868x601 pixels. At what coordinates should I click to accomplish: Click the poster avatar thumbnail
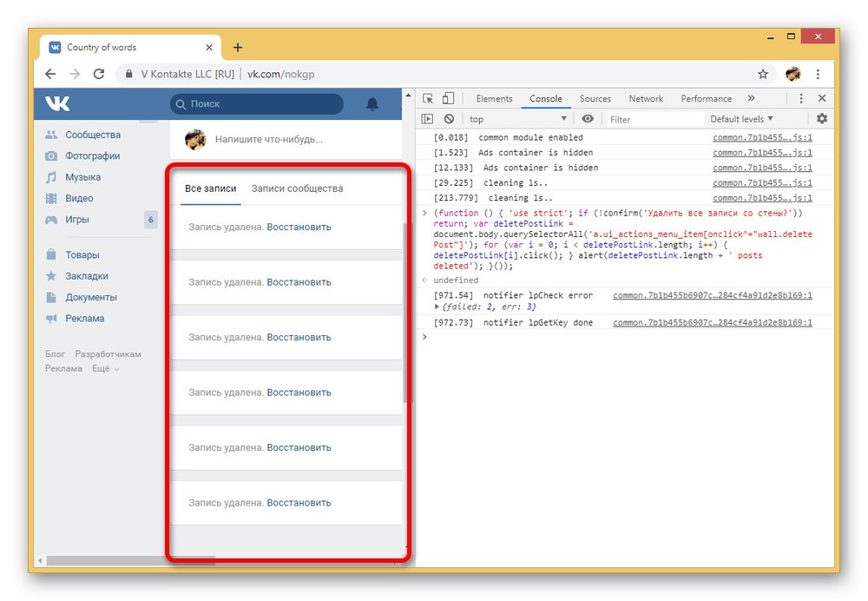pos(195,140)
